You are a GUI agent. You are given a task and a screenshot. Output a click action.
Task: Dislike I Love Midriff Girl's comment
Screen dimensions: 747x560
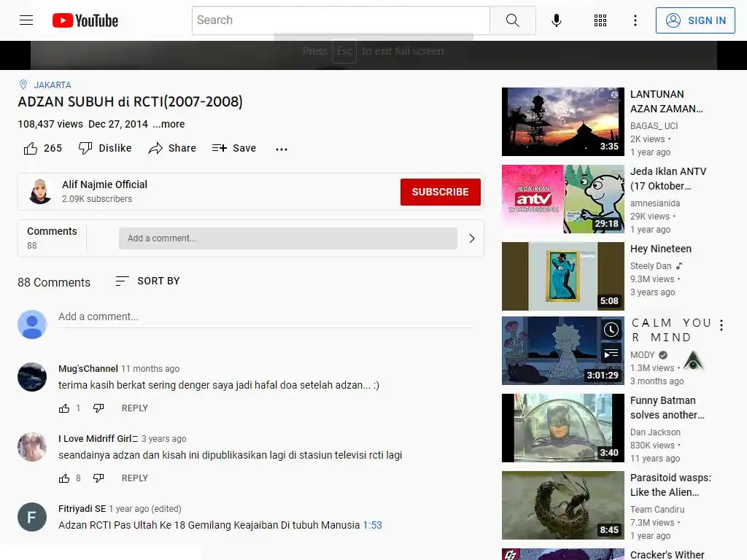point(98,478)
